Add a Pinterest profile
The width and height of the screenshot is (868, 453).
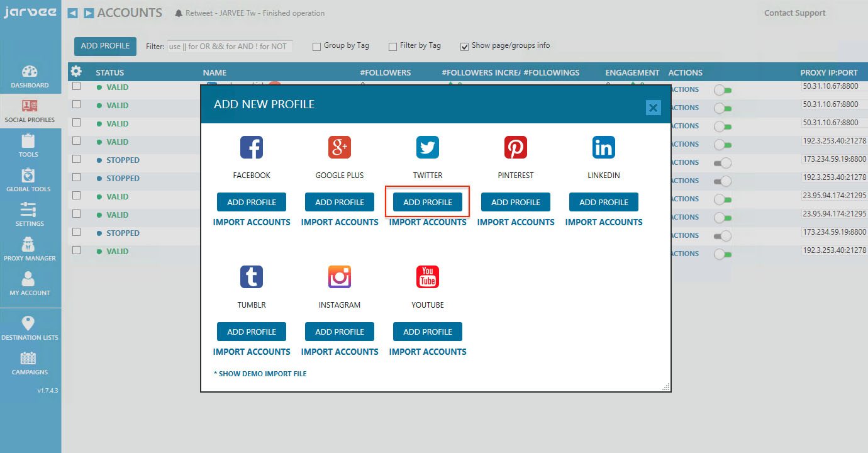(x=516, y=202)
